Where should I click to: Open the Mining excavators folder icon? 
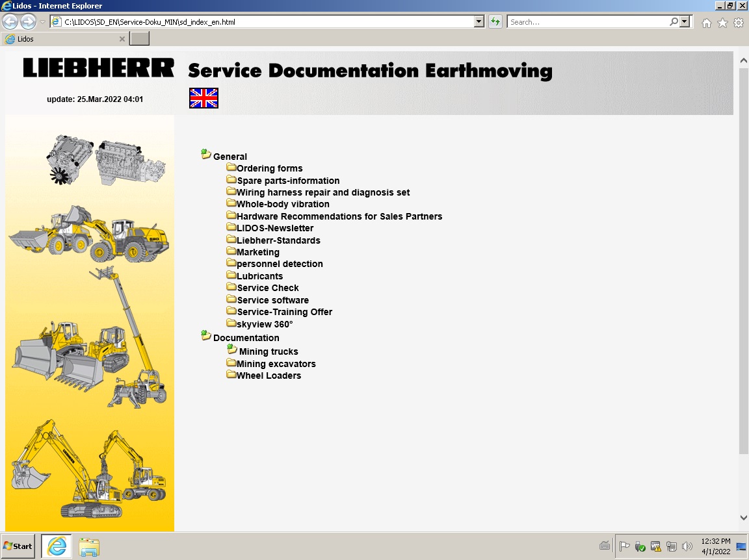tap(231, 363)
